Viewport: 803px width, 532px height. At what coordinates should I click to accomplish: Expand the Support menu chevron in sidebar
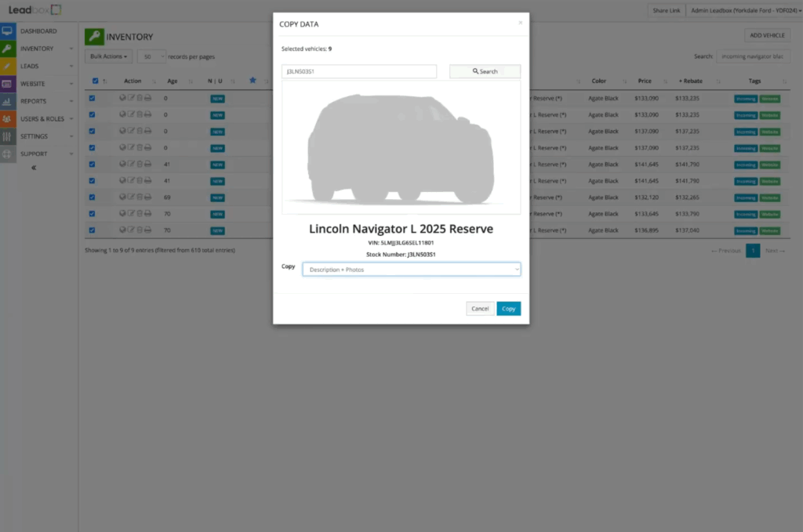[x=71, y=154]
